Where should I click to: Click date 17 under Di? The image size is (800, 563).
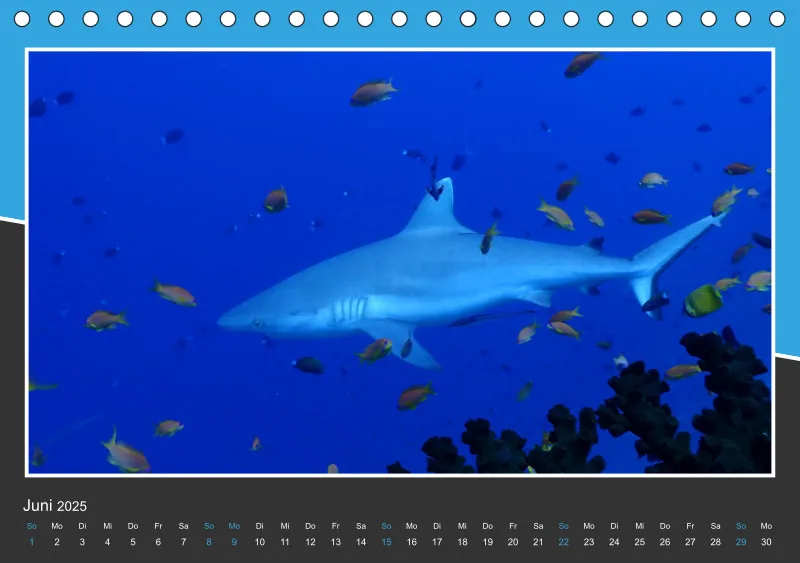click(437, 542)
